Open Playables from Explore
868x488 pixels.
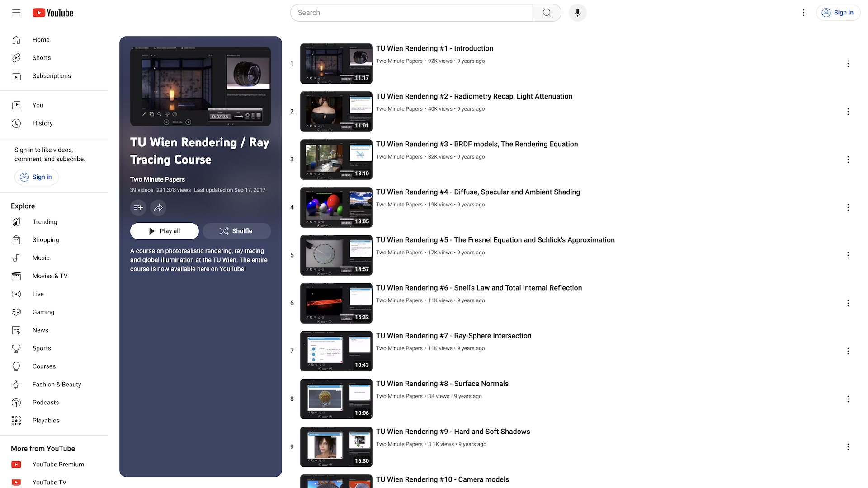click(54, 421)
